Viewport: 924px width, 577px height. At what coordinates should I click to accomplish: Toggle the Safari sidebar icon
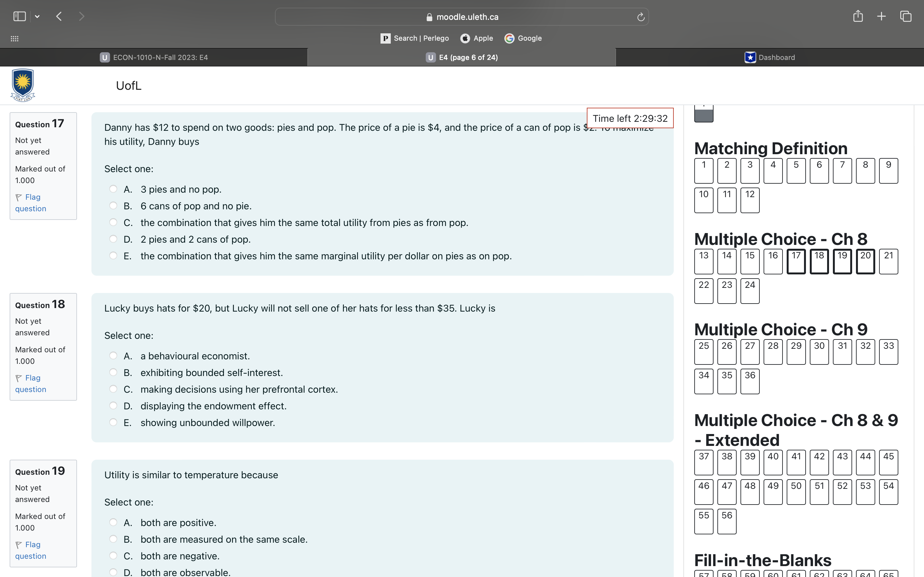pos(20,16)
